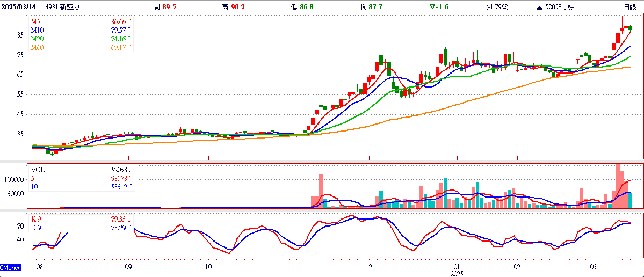Click the volume 10-day average 58512
The width and height of the screenshot is (644, 277).
pos(118,187)
